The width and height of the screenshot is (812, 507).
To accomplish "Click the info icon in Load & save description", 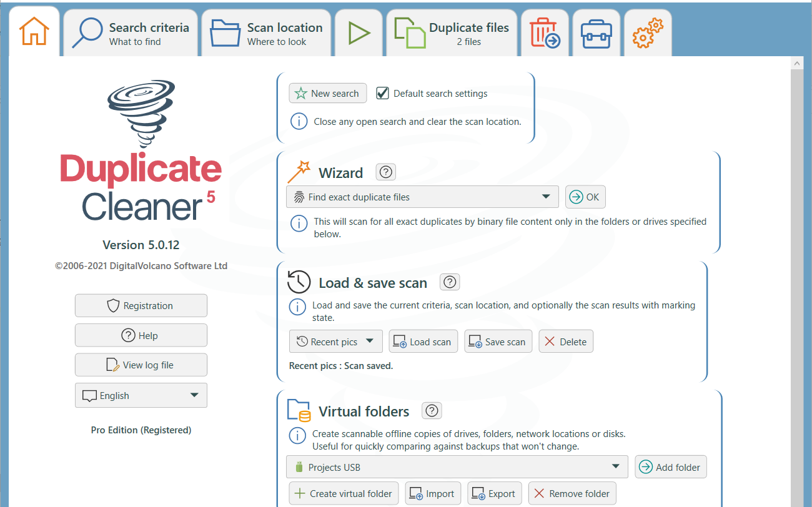I will tap(297, 307).
